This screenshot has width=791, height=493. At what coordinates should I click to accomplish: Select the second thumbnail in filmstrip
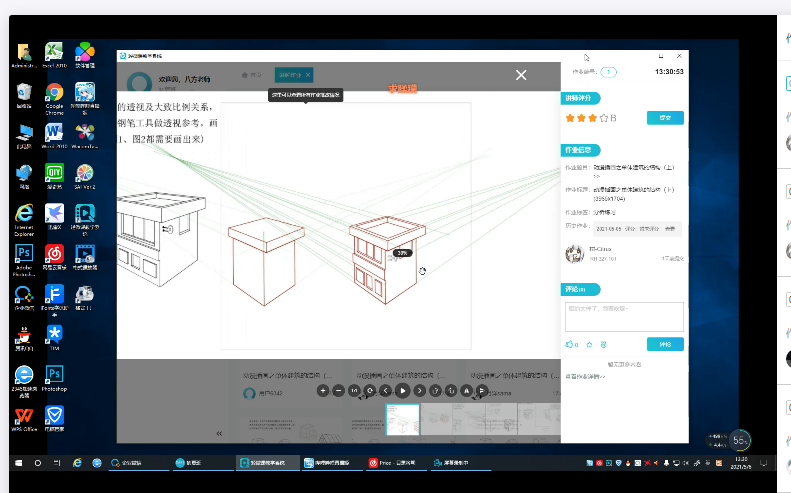436,418
